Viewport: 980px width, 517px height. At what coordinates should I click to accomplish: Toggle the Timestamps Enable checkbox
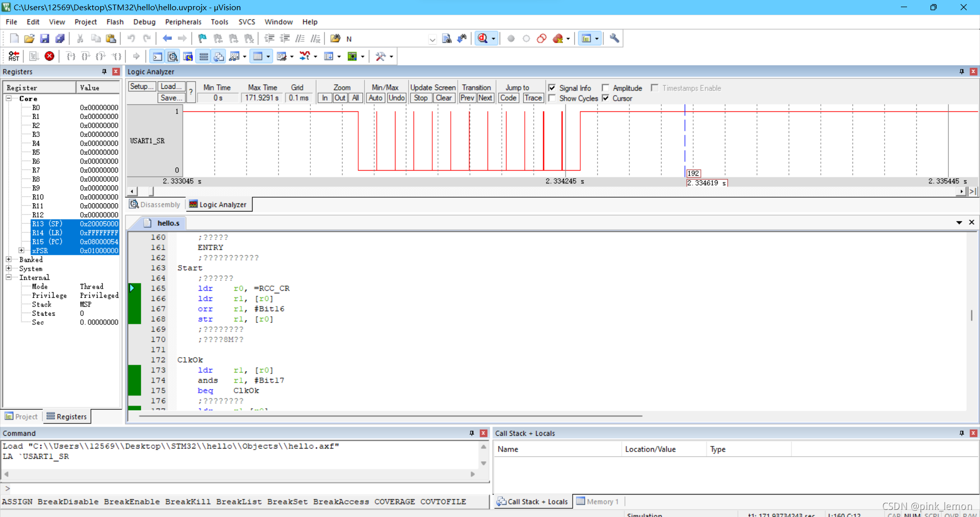pos(654,88)
